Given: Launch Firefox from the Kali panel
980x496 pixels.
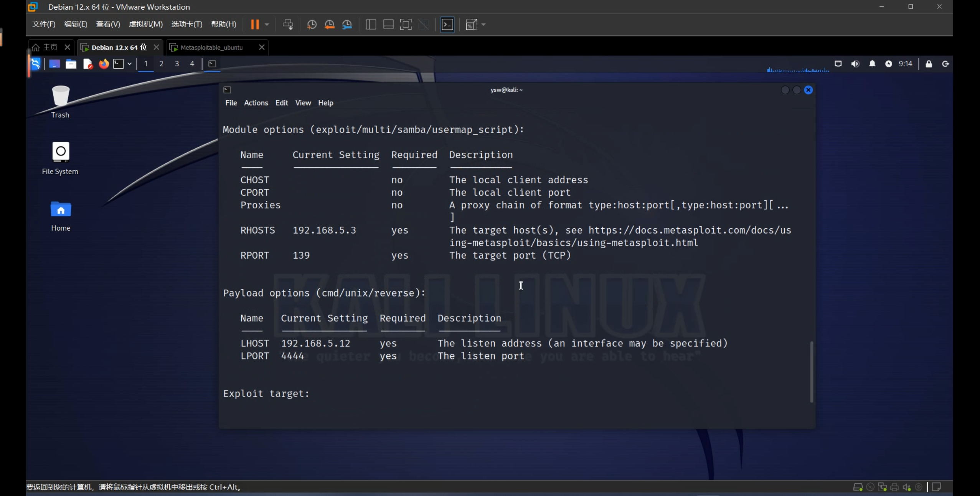Looking at the screenshot, I should [x=104, y=64].
